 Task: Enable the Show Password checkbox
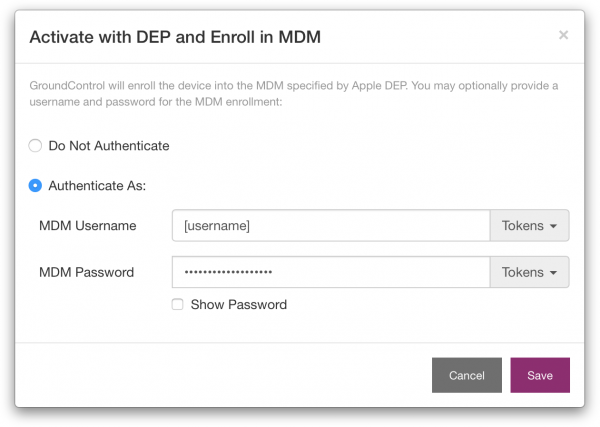click(x=178, y=305)
